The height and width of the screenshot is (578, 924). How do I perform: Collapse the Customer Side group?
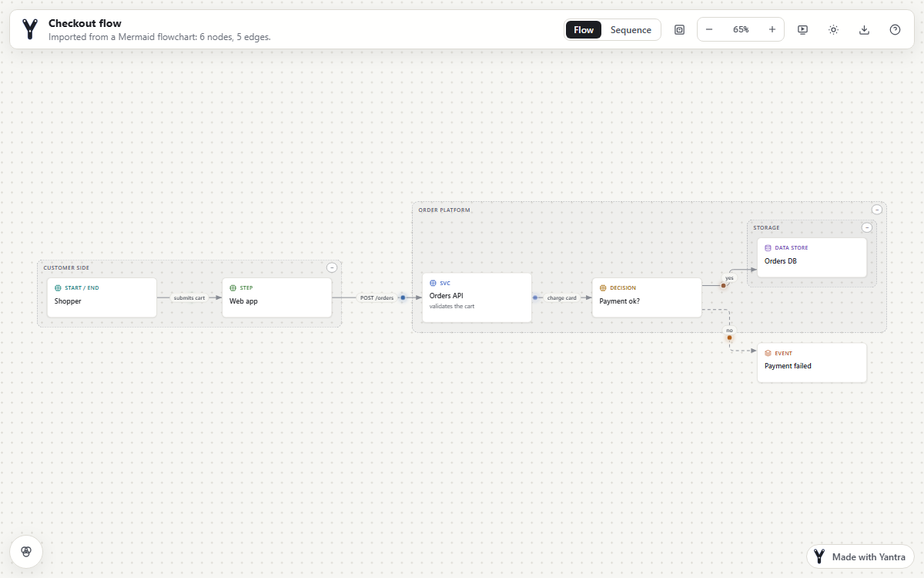click(332, 267)
